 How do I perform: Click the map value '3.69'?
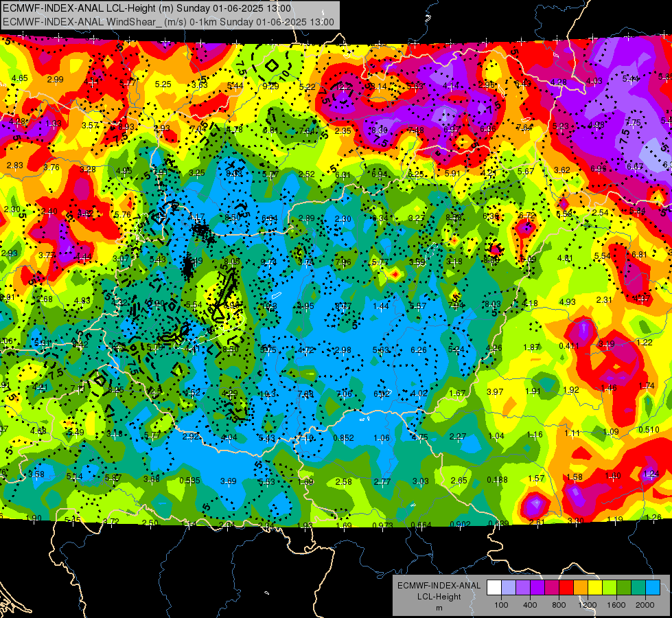tap(229, 481)
